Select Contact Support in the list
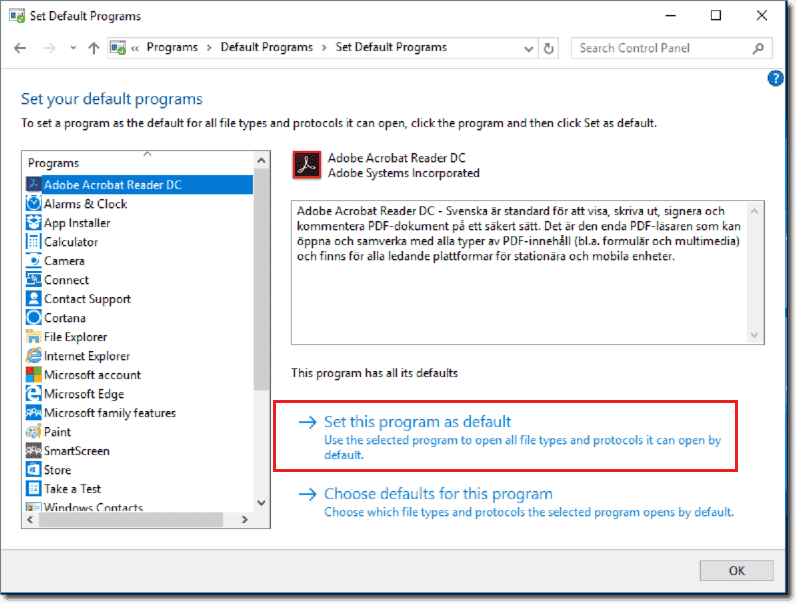This screenshot has width=796, height=603. click(x=87, y=299)
